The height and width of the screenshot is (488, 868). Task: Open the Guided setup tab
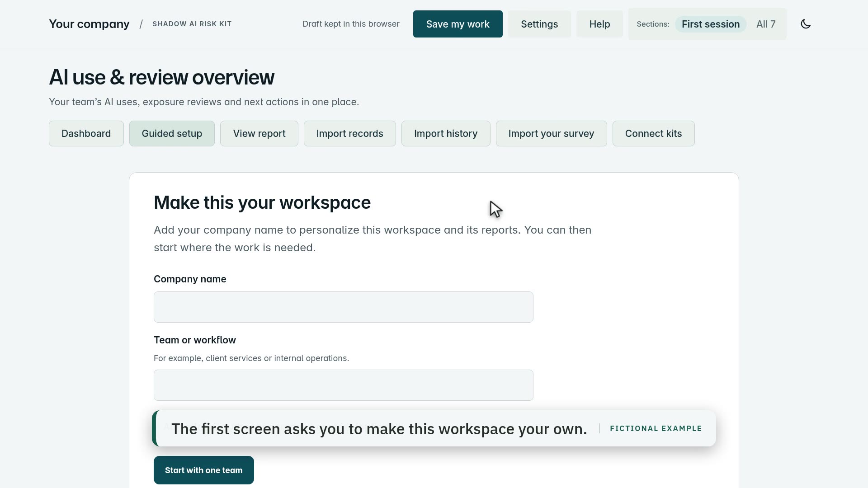click(x=172, y=133)
